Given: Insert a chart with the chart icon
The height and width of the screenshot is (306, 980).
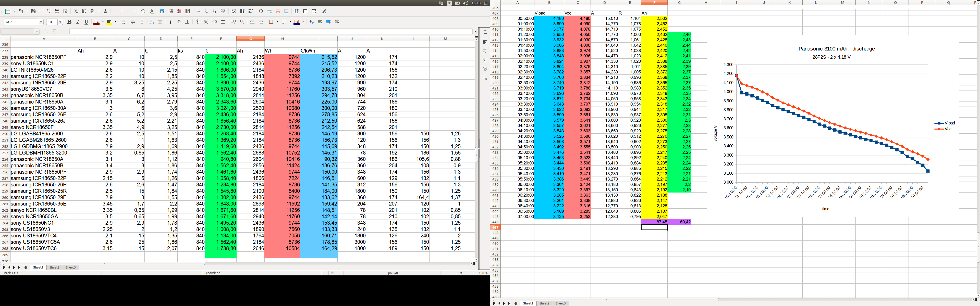Looking at the screenshot, I should pyautogui.click(x=242, y=11).
